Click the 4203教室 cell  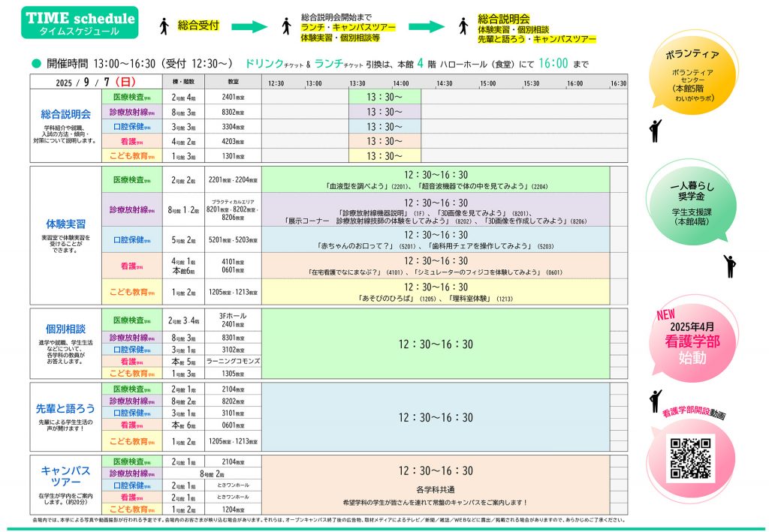click(x=233, y=142)
